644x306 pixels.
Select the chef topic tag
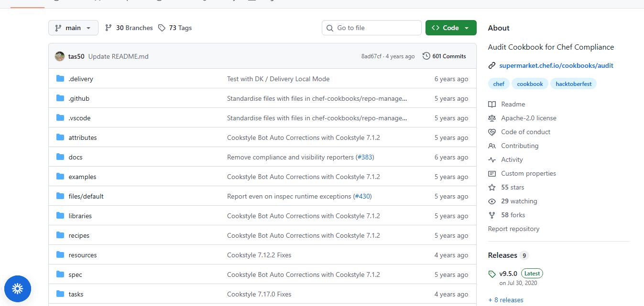tap(499, 84)
